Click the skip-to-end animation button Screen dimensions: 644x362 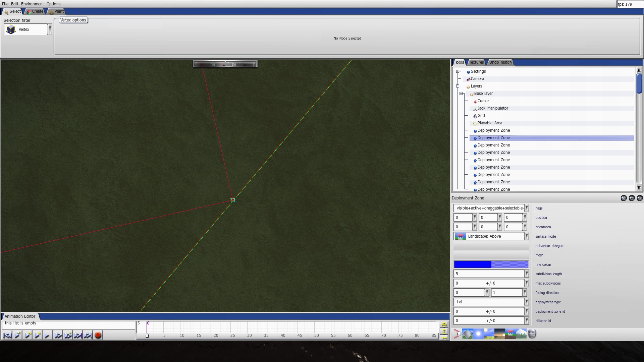click(x=88, y=335)
